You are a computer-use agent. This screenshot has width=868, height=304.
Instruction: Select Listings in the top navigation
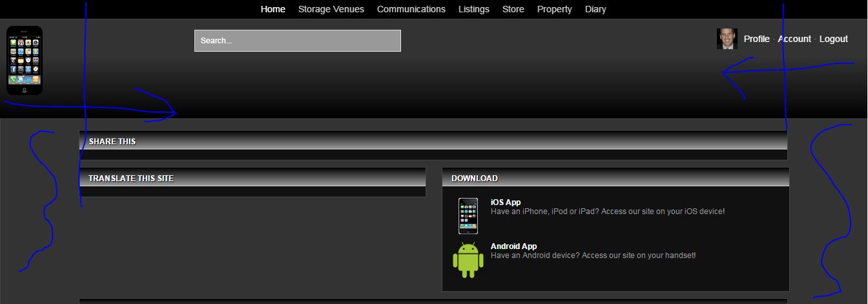point(474,9)
